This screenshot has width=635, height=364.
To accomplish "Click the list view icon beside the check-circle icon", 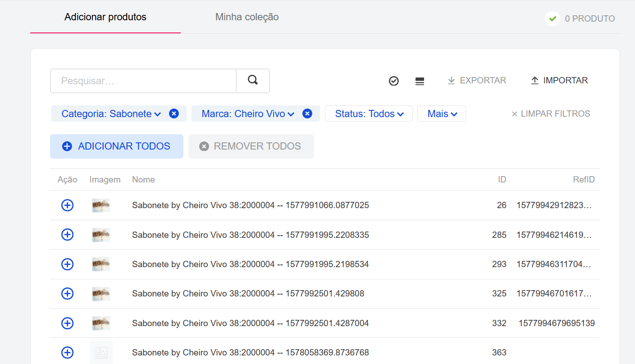I will click(x=420, y=81).
